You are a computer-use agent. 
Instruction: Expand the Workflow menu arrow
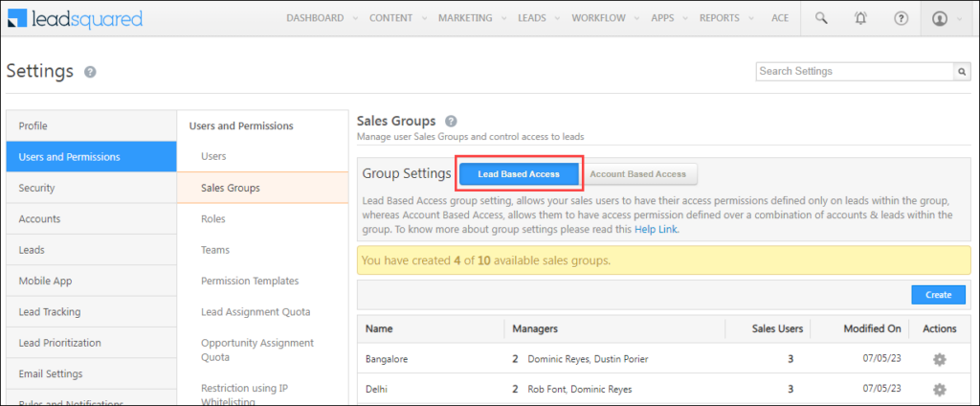636,19
